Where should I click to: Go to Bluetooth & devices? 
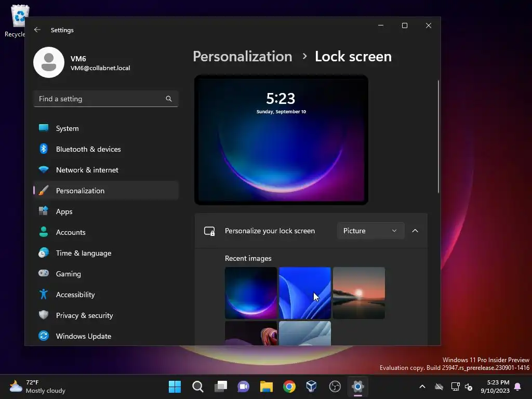click(106, 149)
